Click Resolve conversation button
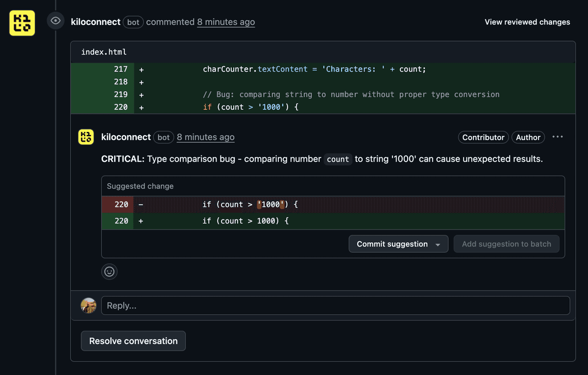The height and width of the screenshot is (375, 588). click(x=133, y=341)
